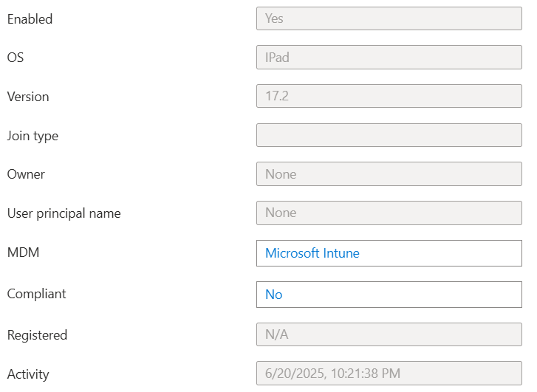Click the 'MDM' label text
The height and width of the screenshot is (392, 537).
tap(23, 252)
